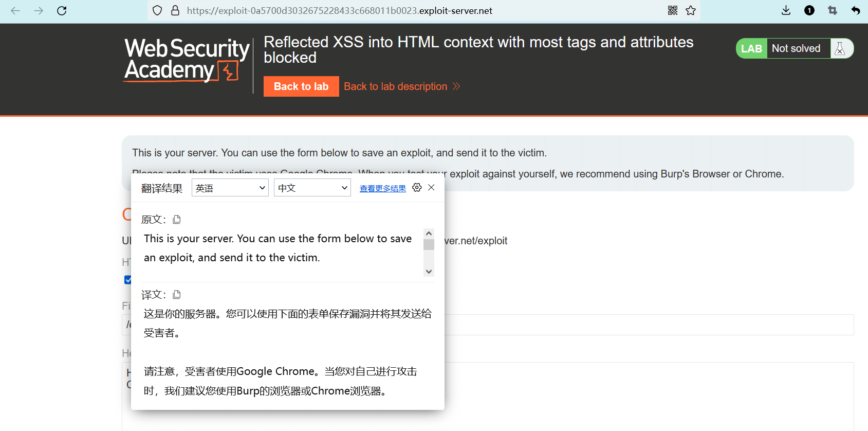Open the QR code icon in address bar

coord(673,10)
